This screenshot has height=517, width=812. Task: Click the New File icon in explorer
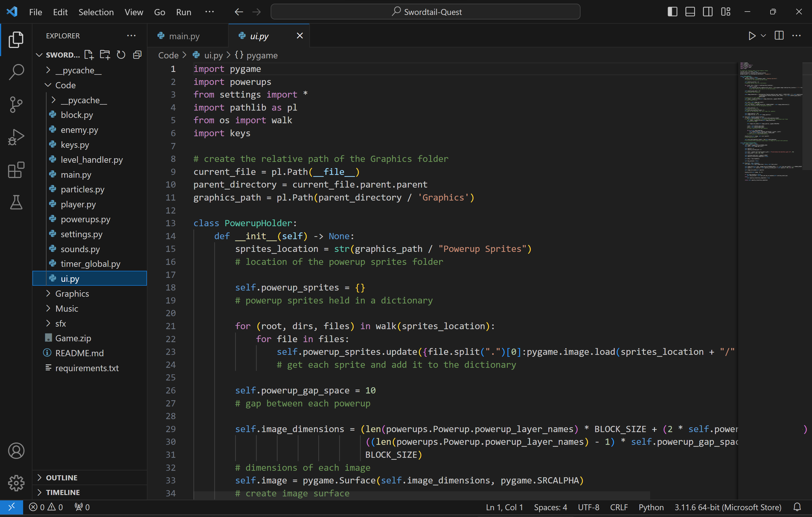89,55
